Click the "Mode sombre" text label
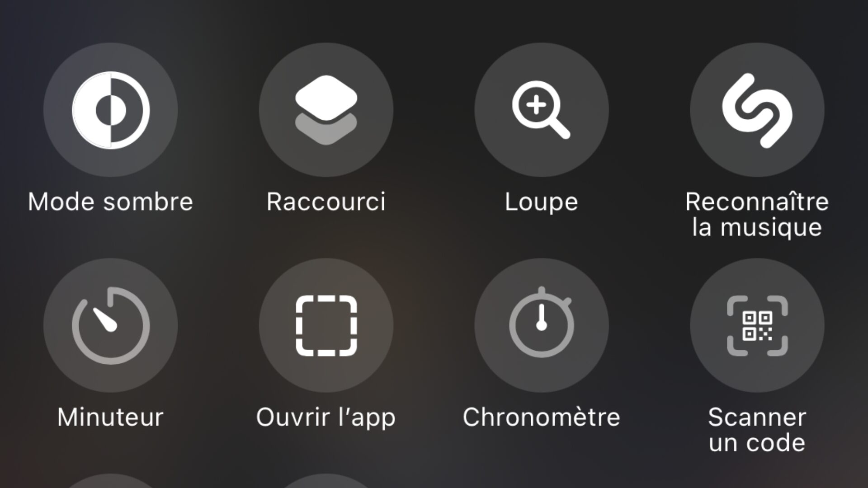The height and width of the screenshot is (488, 868). pos(110,202)
